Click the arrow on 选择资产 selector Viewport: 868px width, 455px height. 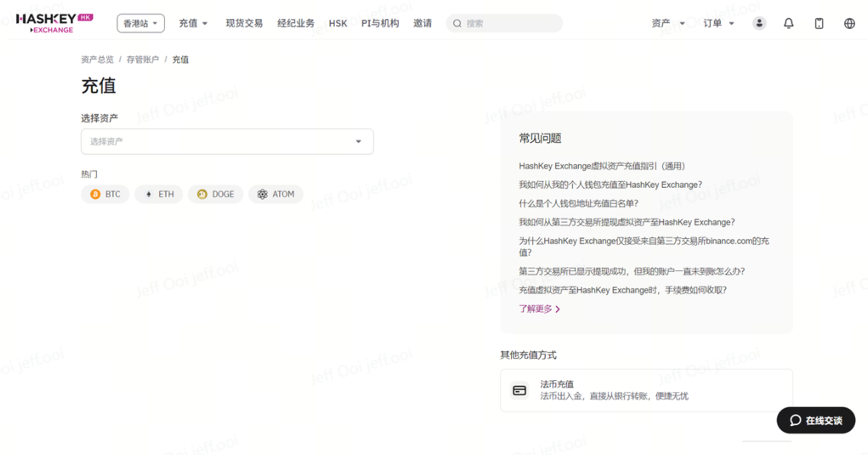358,141
